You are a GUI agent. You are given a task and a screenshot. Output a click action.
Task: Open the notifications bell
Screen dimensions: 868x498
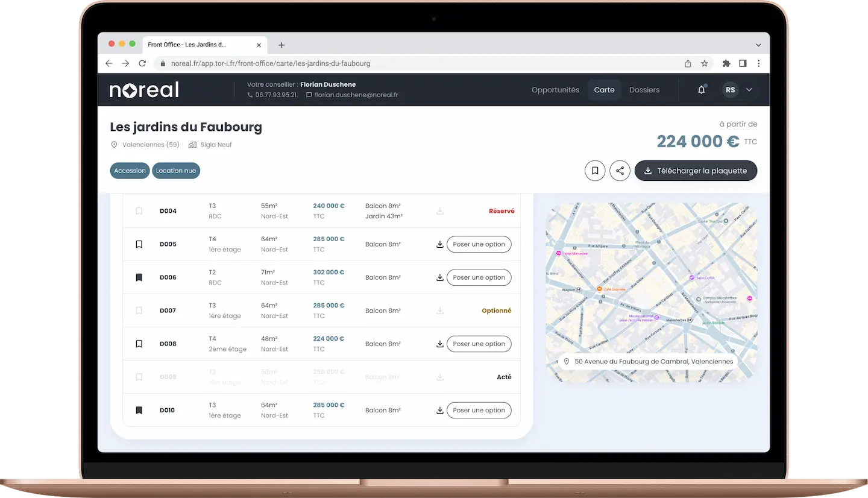(702, 90)
